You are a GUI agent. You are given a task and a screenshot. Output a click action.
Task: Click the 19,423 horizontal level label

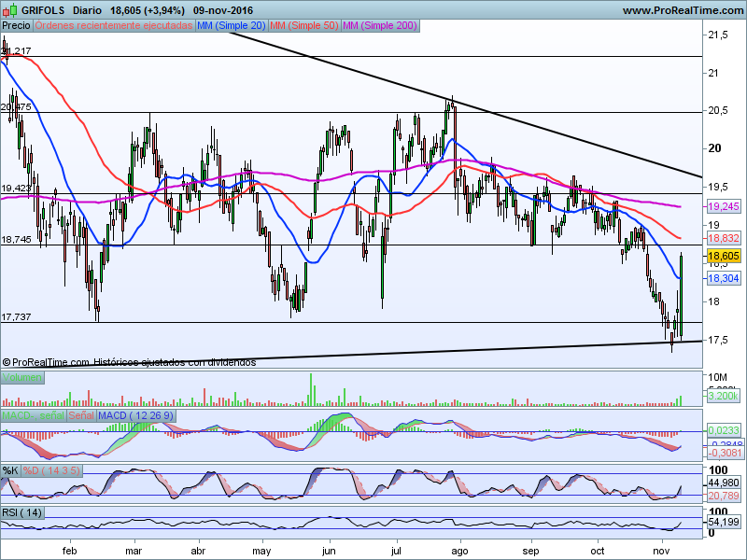(16, 189)
